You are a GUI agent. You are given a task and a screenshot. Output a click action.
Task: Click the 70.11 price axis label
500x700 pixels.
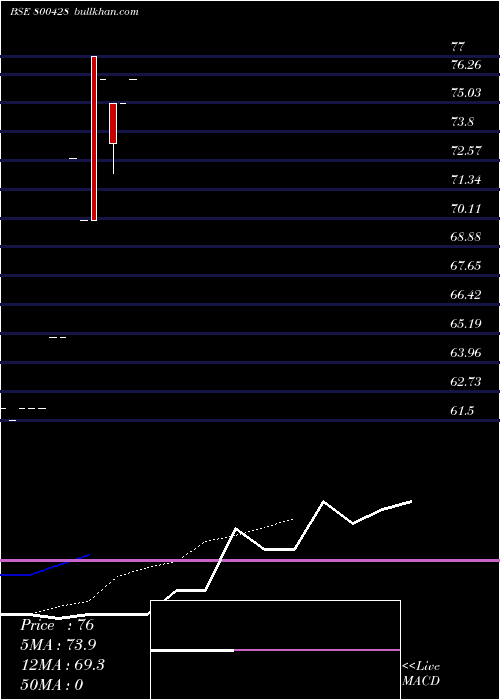[x=466, y=208]
